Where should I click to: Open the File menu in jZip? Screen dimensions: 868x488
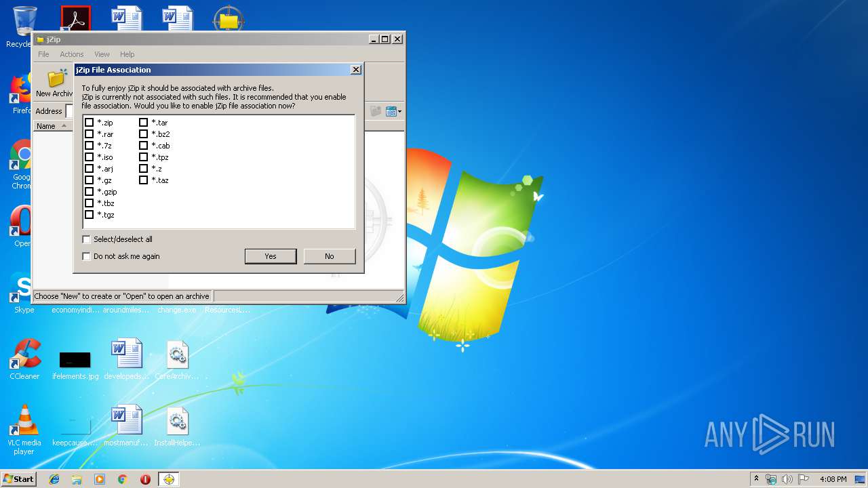[x=43, y=54]
